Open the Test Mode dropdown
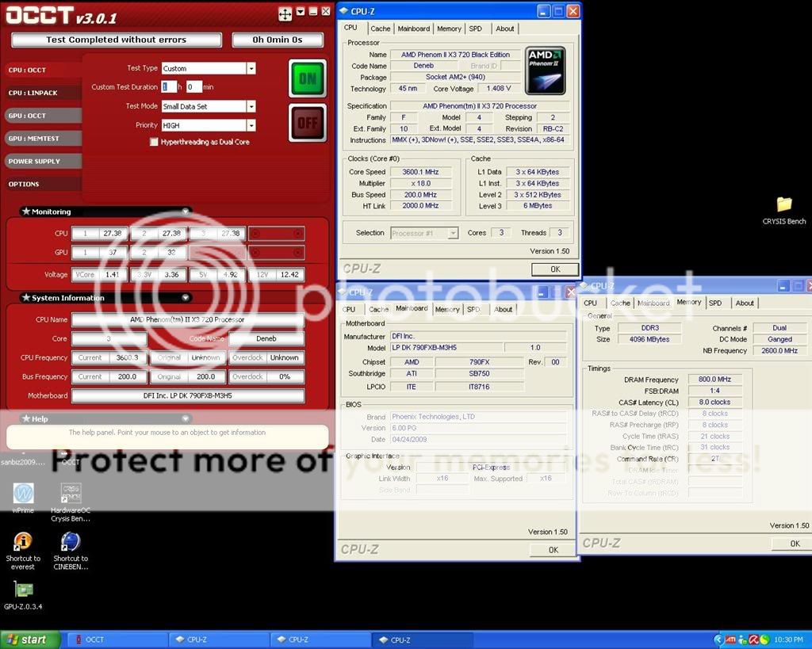 (251, 107)
